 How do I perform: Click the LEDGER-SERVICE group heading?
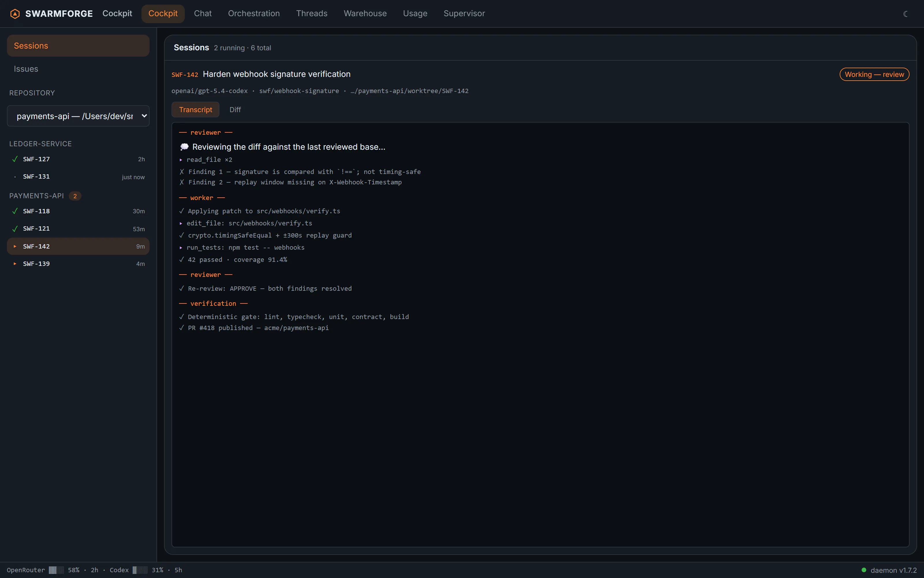click(x=40, y=144)
